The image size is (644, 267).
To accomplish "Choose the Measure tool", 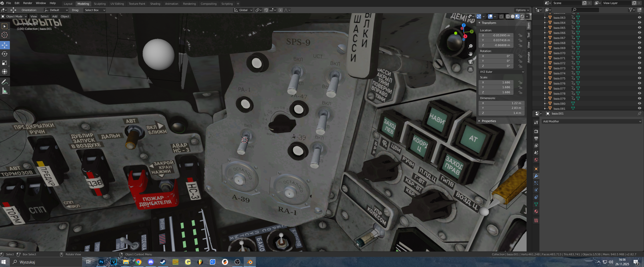I will tap(5, 91).
